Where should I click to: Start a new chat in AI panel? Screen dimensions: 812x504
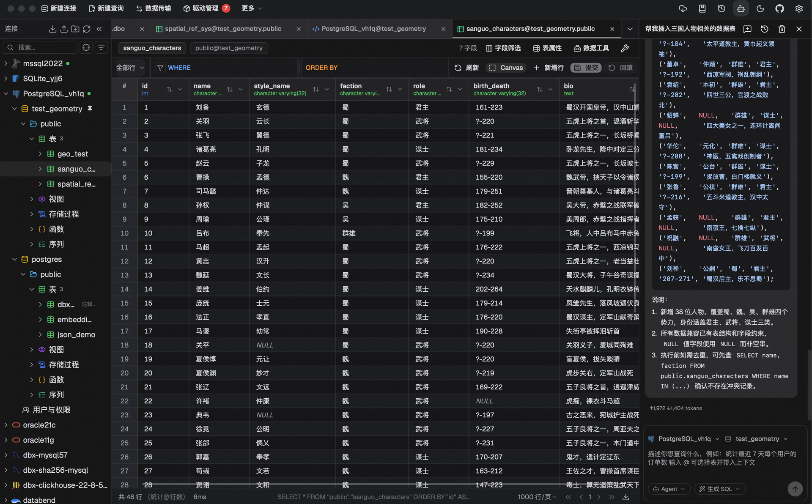click(x=747, y=29)
